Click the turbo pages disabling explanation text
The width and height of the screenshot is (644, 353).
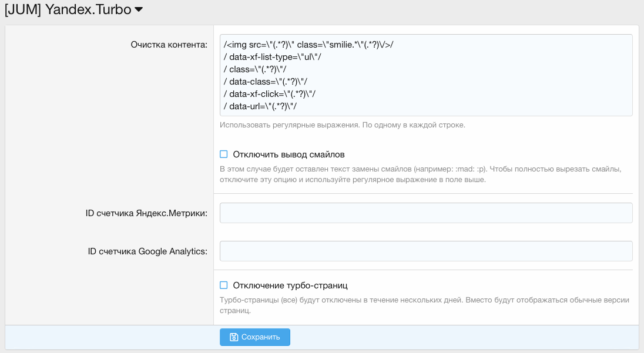point(424,300)
